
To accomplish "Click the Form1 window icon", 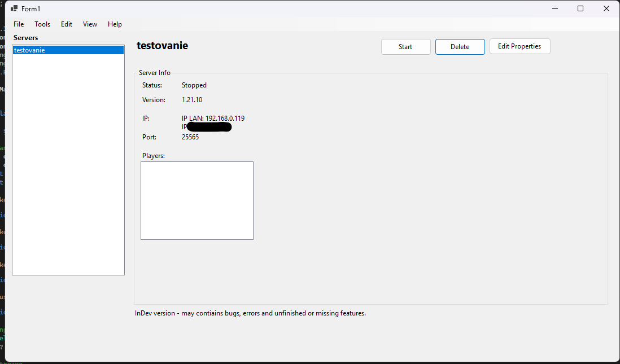I will point(14,8).
